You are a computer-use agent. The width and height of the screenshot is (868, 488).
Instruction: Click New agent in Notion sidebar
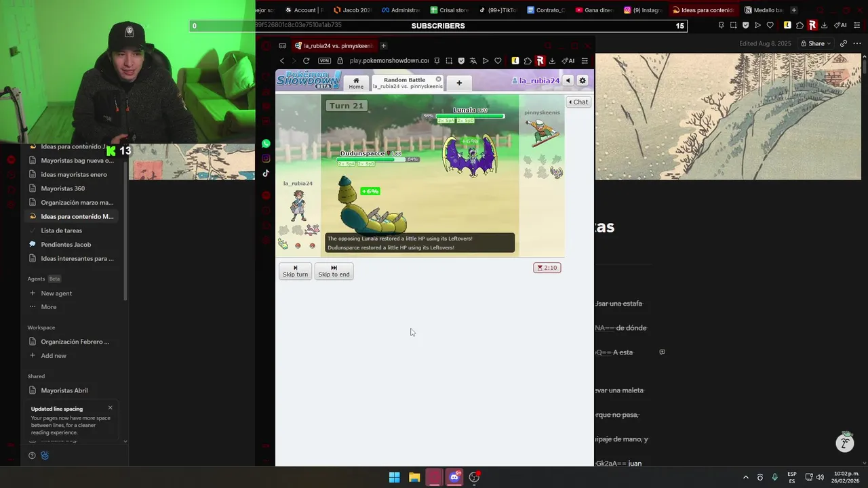[72, 293]
